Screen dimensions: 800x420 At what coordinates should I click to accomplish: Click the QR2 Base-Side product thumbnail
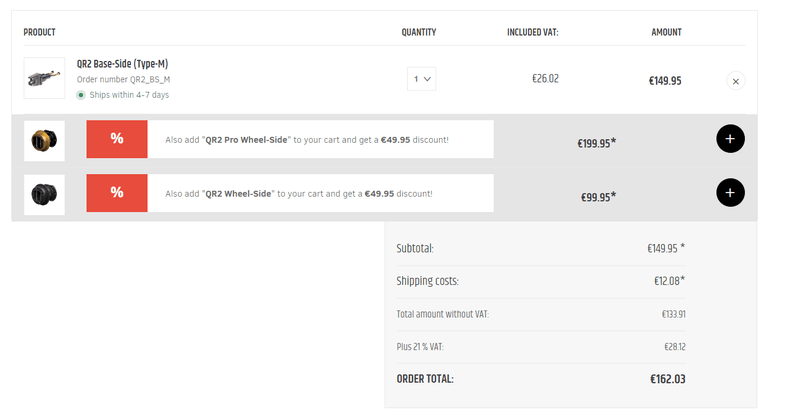click(44, 78)
